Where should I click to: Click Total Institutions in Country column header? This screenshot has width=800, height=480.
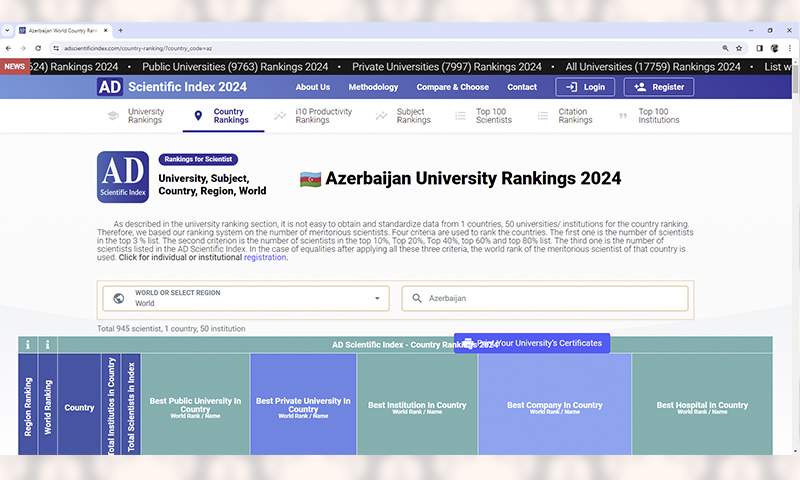coord(111,404)
